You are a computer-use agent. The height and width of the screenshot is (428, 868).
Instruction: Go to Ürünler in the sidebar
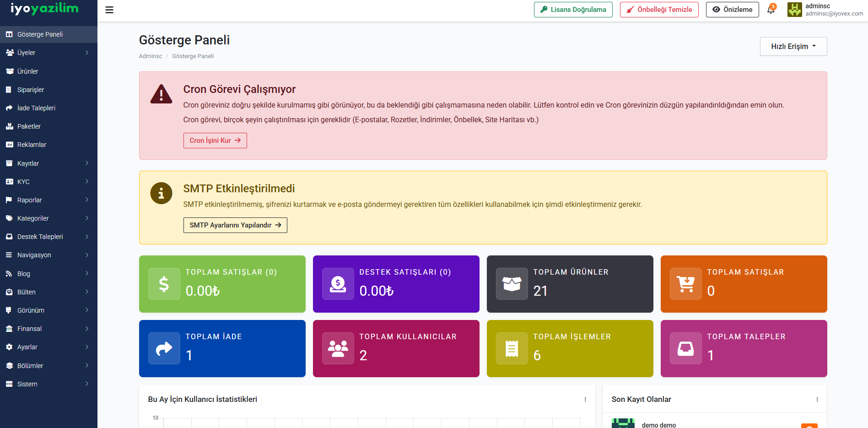(28, 71)
